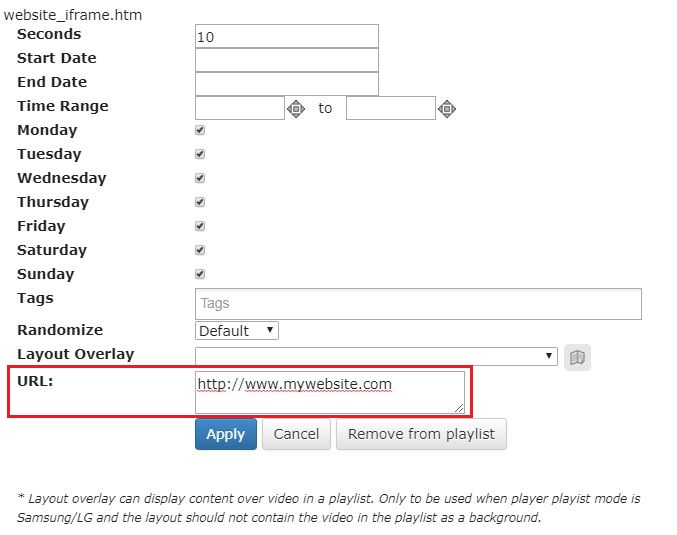Grab the URL textarea resize handle
The width and height of the screenshot is (677, 535).
coord(459,408)
